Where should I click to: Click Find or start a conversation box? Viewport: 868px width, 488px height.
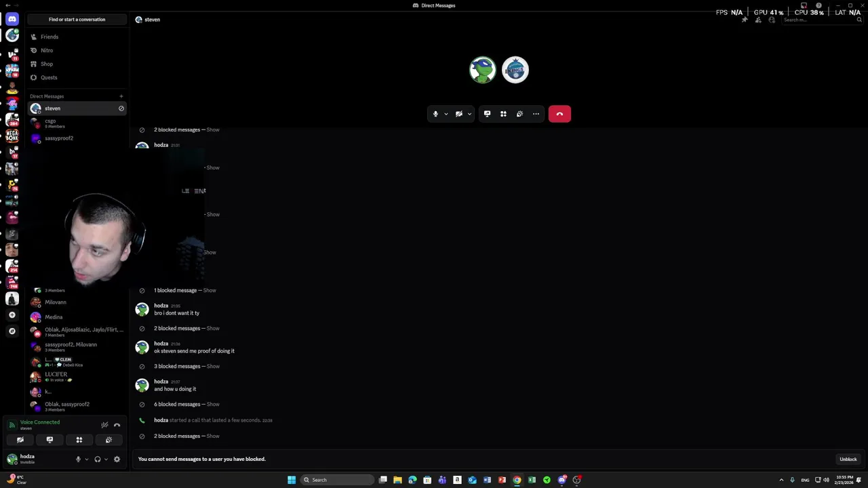click(77, 20)
